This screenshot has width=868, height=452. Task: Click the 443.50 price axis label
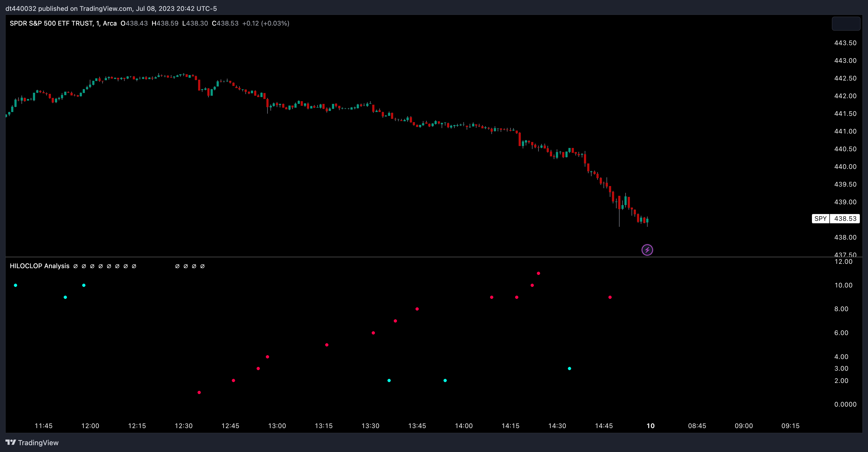point(845,43)
